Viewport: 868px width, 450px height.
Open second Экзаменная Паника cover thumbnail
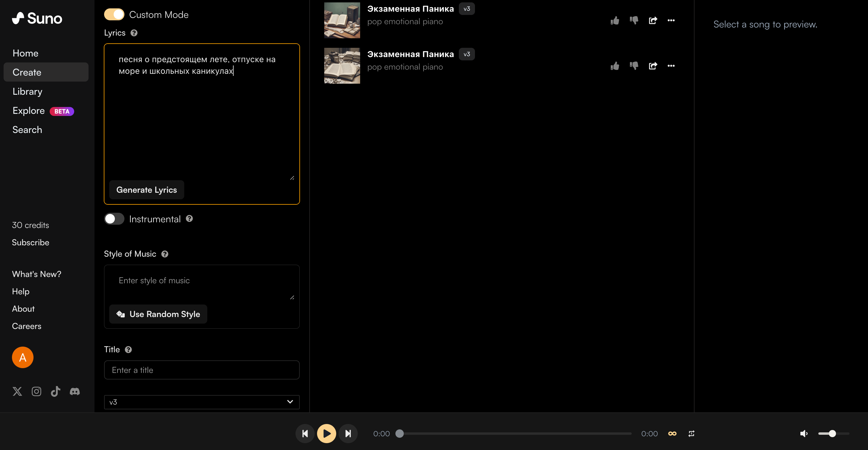(x=342, y=66)
